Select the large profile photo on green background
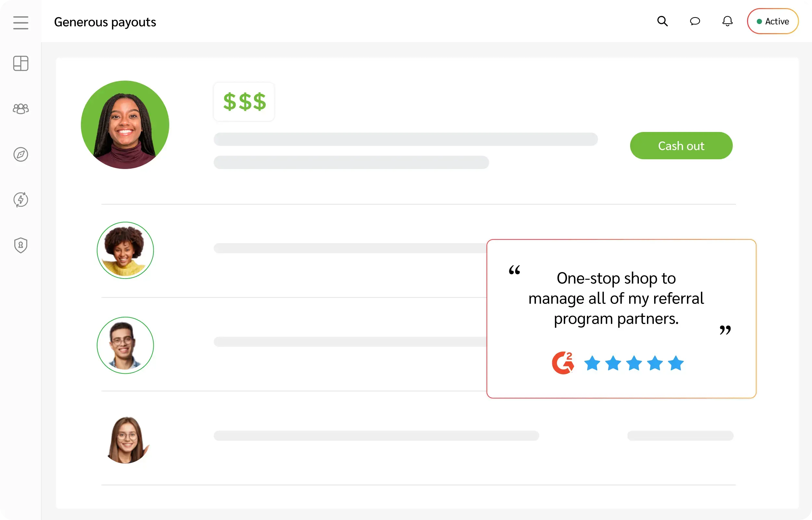Image resolution: width=812 pixels, height=520 pixels. (125, 124)
